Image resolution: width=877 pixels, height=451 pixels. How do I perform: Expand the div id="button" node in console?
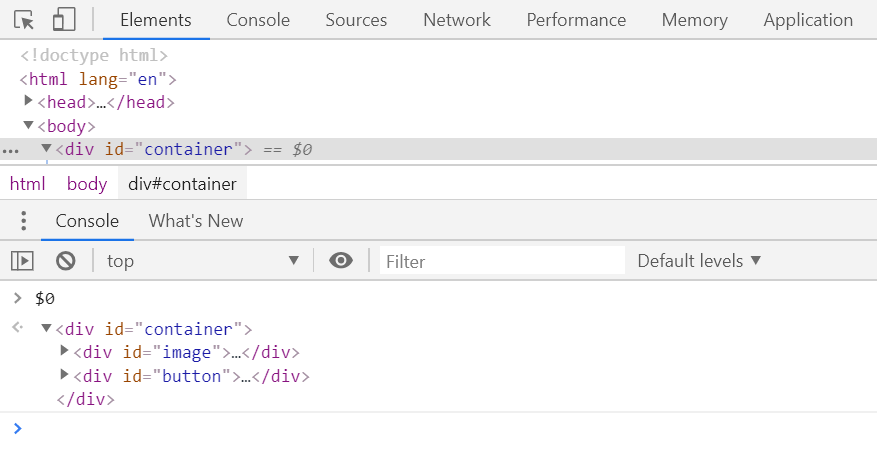point(65,375)
